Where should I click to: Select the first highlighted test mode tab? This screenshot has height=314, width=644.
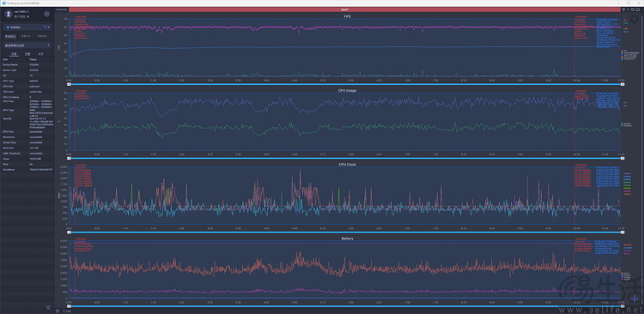point(9,37)
